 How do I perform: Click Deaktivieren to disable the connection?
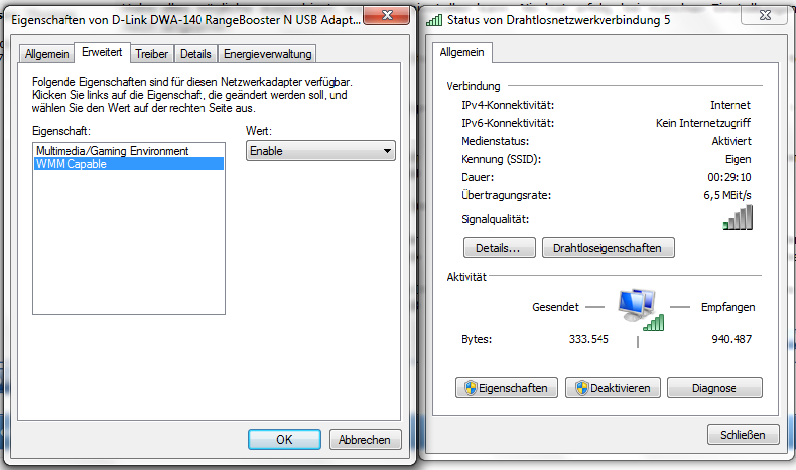click(x=613, y=388)
